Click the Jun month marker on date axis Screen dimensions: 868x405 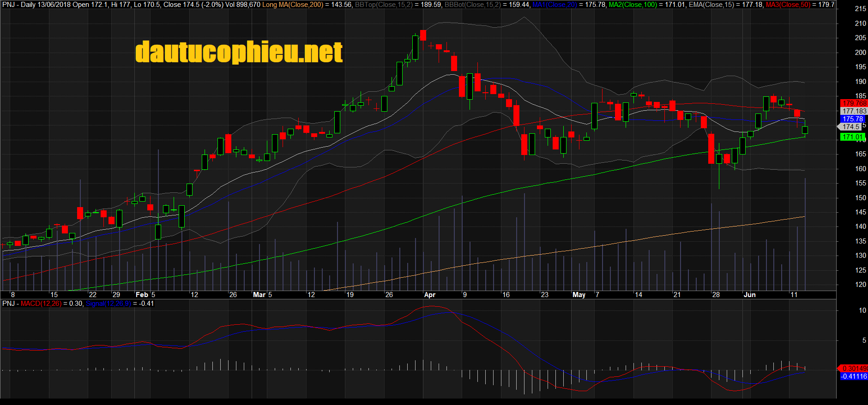(749, 295)
